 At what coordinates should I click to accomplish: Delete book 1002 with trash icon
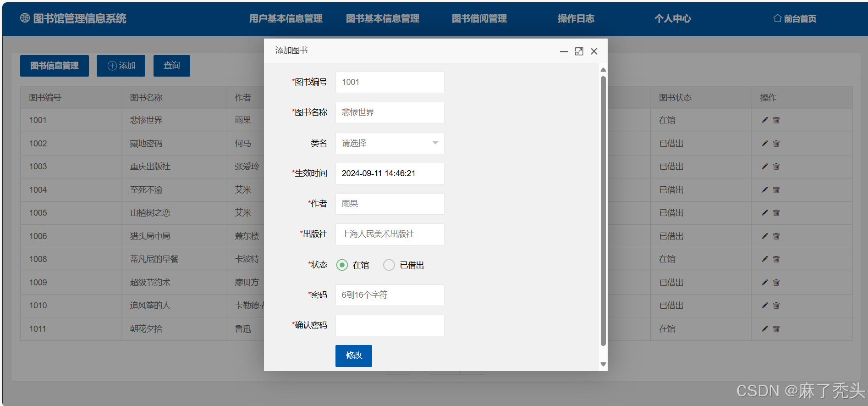pyautogui.click(x=776, y=144)
